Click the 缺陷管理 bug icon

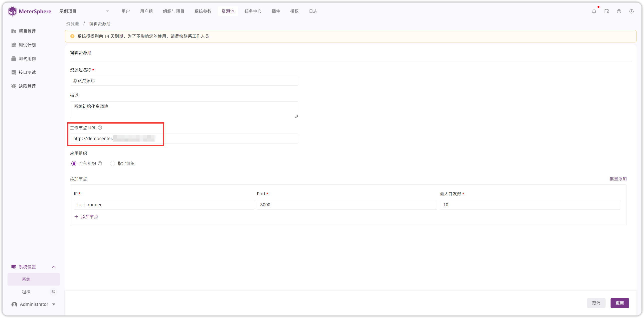(14, 86)
